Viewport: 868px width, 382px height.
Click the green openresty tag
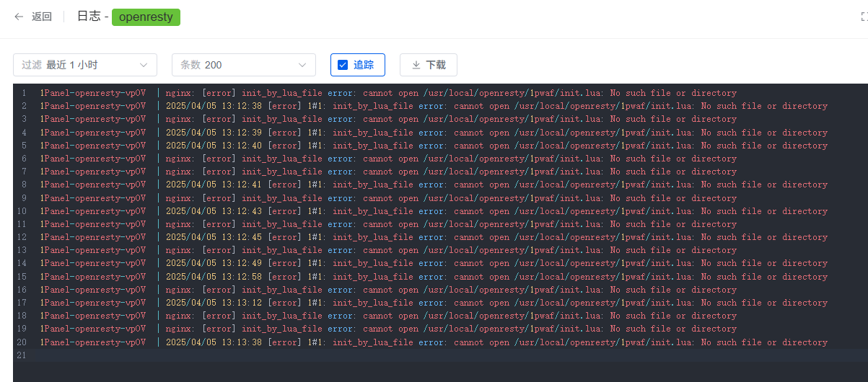[x=146, y=17]
